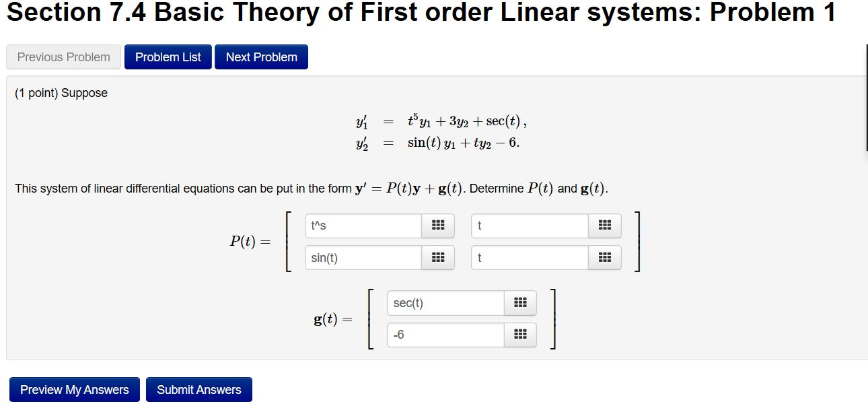Go to the Next Problem
The width and height of the screenshot is (868, 402).
point(261,57)
